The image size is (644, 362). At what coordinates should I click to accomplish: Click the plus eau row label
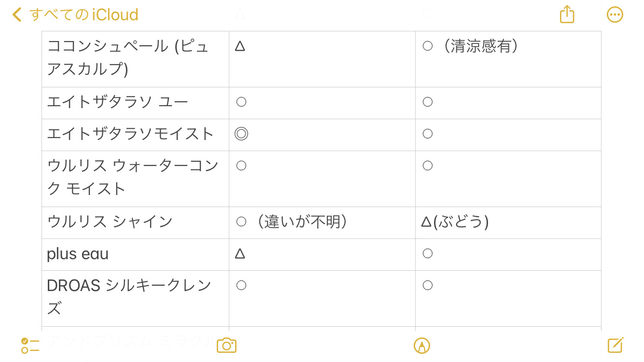tap(77, 254)
